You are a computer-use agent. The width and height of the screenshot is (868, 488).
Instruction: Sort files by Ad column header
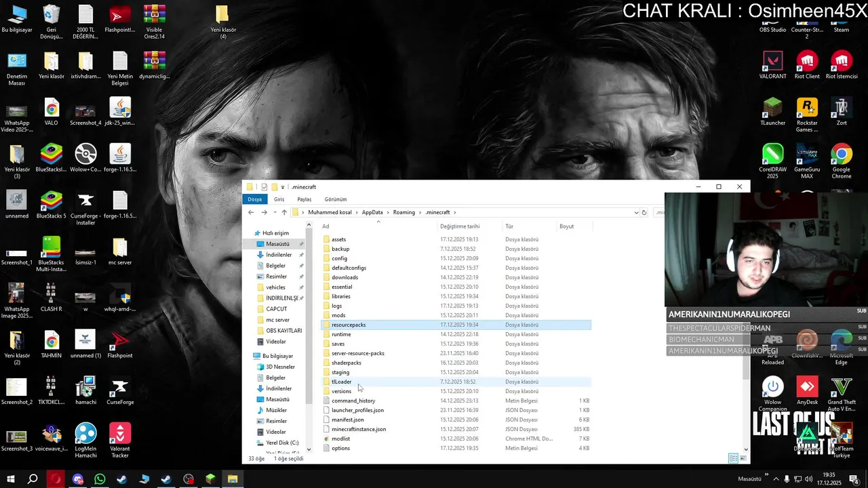pos(378,226)
